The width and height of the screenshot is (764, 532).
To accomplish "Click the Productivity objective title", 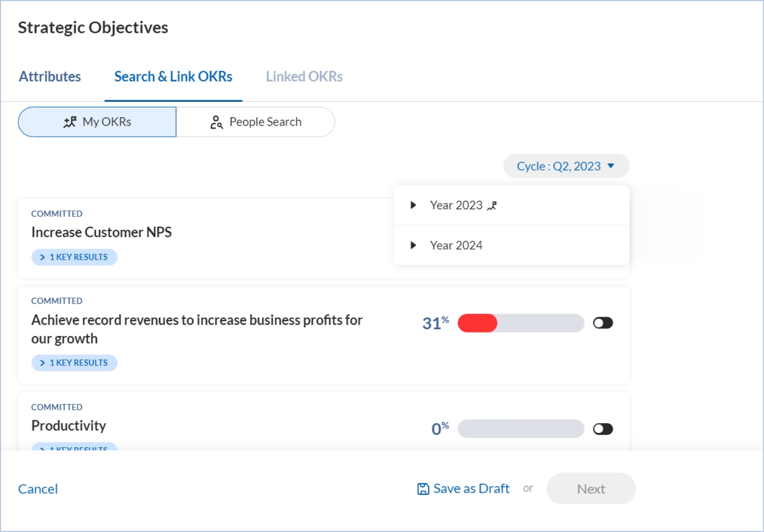I will (x=69, y=426).
